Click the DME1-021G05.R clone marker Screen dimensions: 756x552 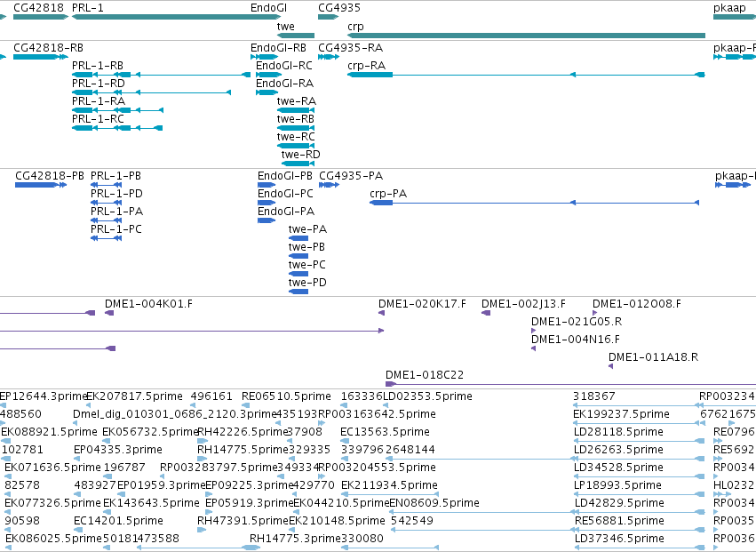(534, 331)
